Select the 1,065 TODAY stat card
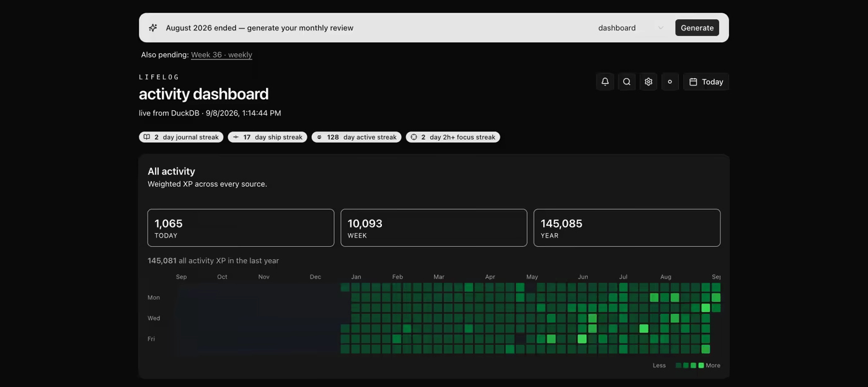The height and width of the screenshot is (387, 868). 241,228
